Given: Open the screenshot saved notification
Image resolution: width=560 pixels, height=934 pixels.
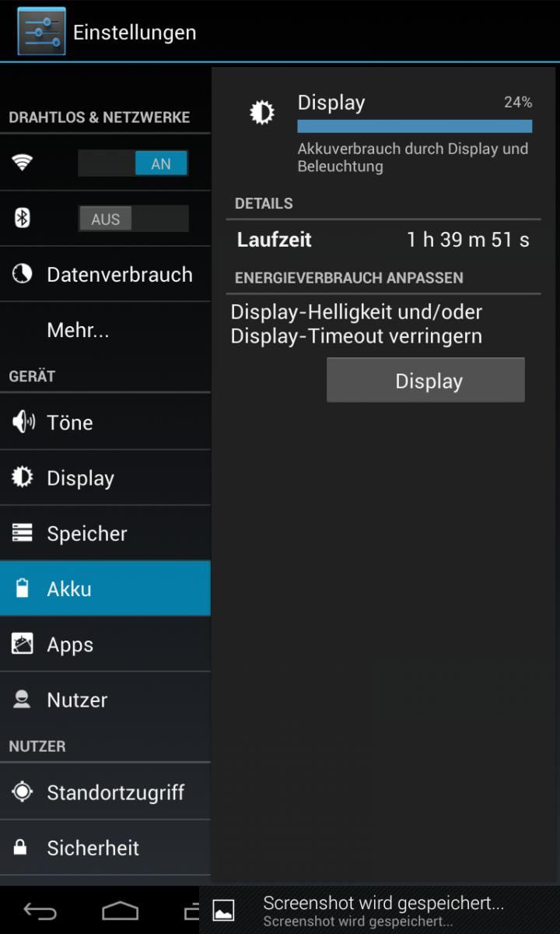Looking at the screenshot, I should coord(380,910).
